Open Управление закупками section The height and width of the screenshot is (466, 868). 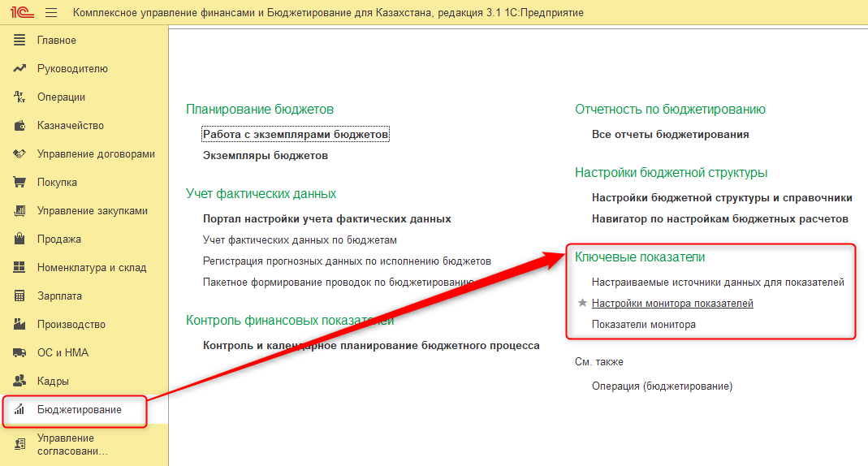pyautogui.click(x=93, y=211)
